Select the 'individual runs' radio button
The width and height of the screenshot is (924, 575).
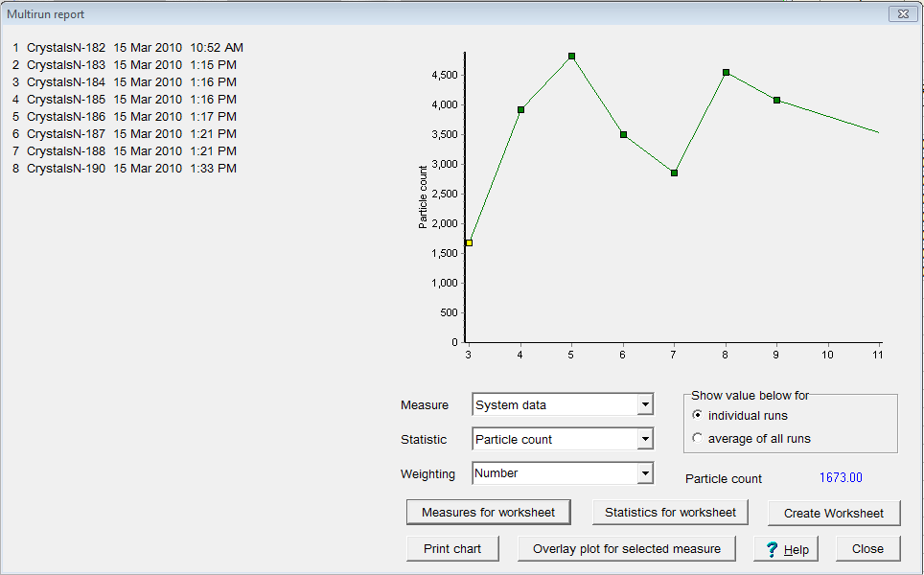click(x=697, y=415)
